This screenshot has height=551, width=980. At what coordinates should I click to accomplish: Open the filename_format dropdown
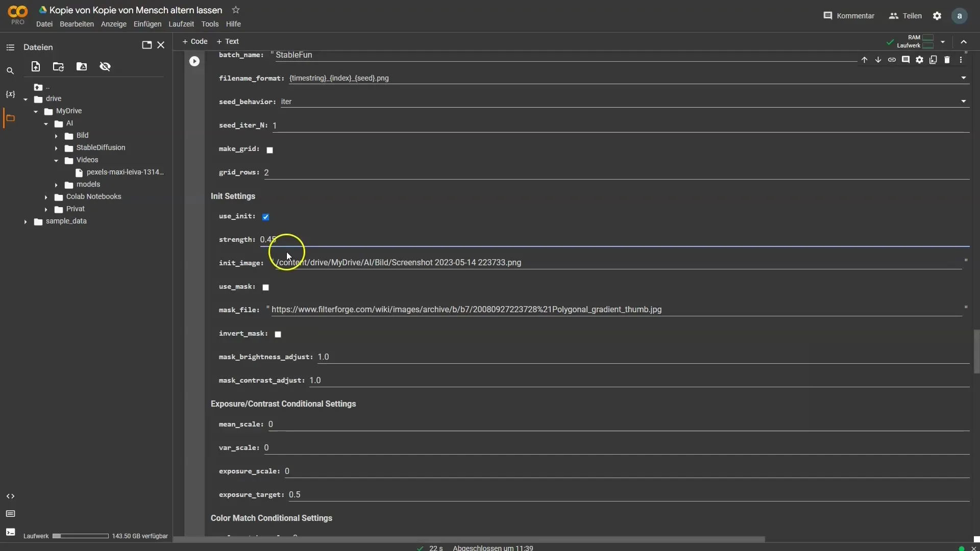[964, 78]
